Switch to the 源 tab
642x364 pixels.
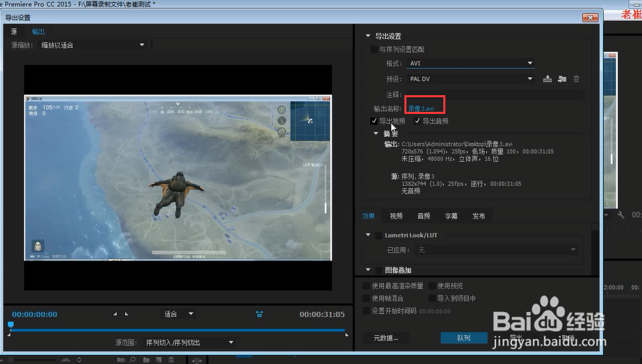pos(14,31)
